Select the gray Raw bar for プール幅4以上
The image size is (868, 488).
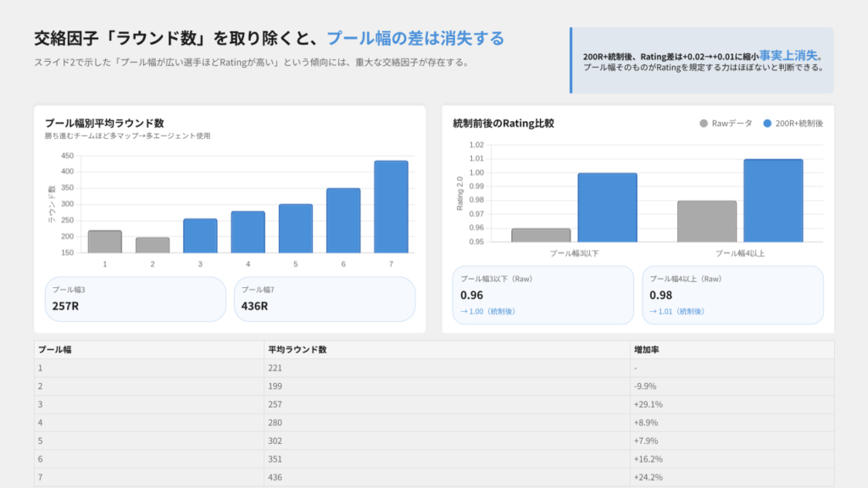click(x=707, y=221)
